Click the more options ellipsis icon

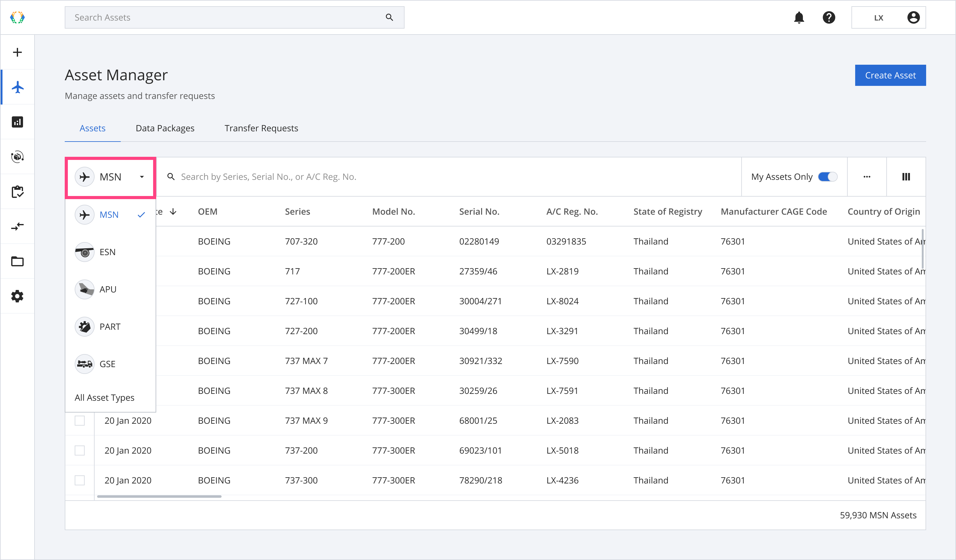(x=867, y=177)
